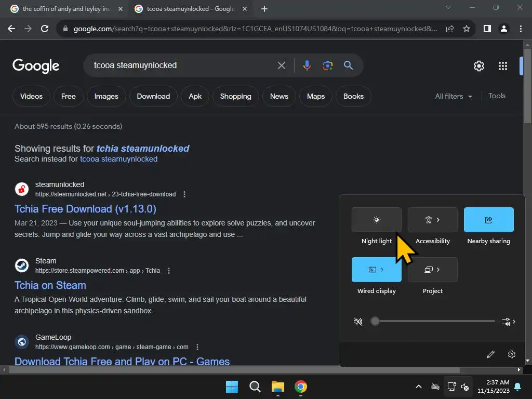Open Google quick settings gear

tap(478, 66)
